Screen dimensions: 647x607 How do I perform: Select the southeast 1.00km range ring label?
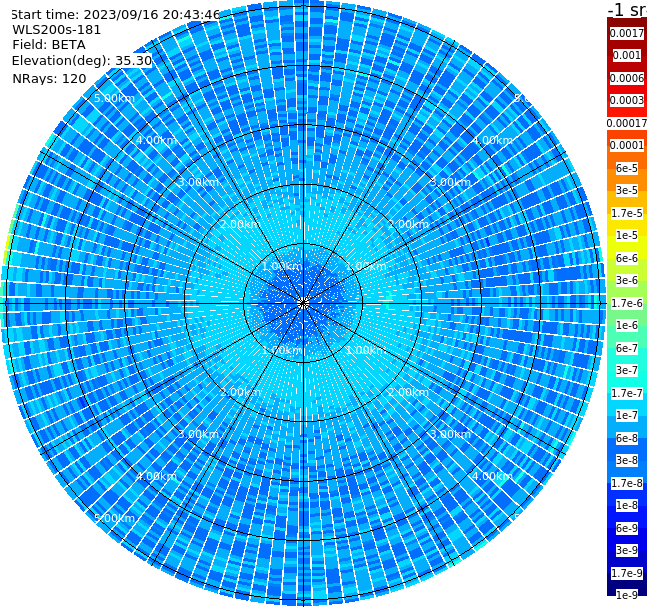tap(366, 350)
